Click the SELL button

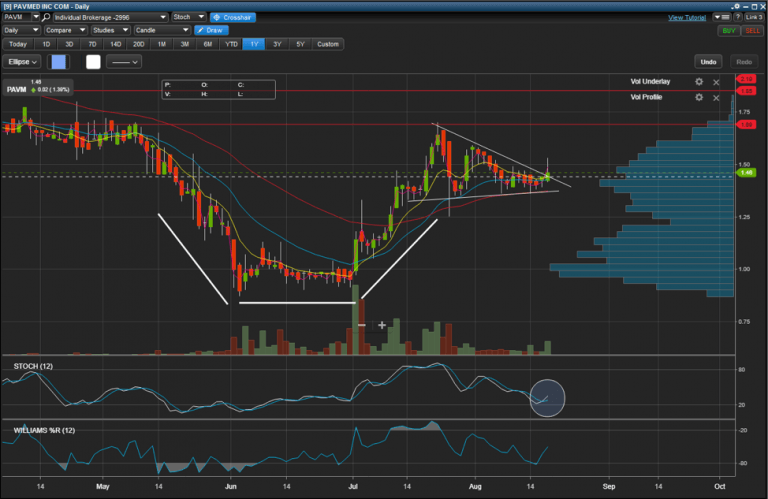click(x=753, y=30)
